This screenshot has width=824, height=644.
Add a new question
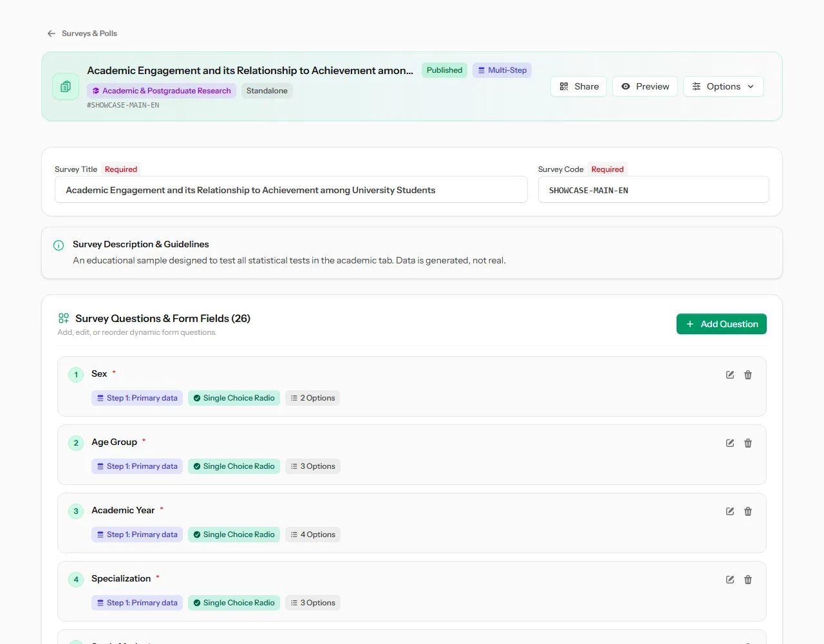722,324
